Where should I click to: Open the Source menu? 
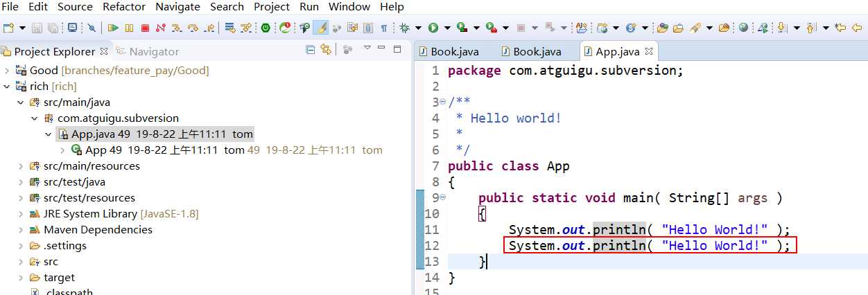pos(75,6)
